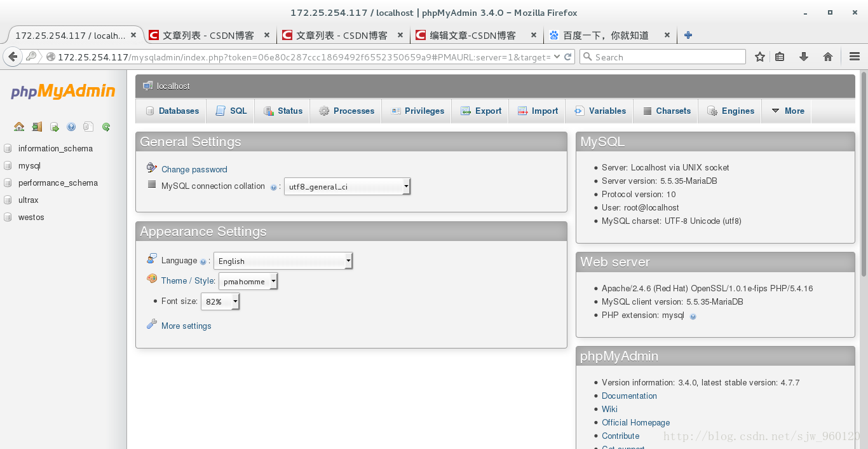This screenshot has height=449, width=868.
Task: Open the Language dropdown set to English
Action: coord(283,261)
